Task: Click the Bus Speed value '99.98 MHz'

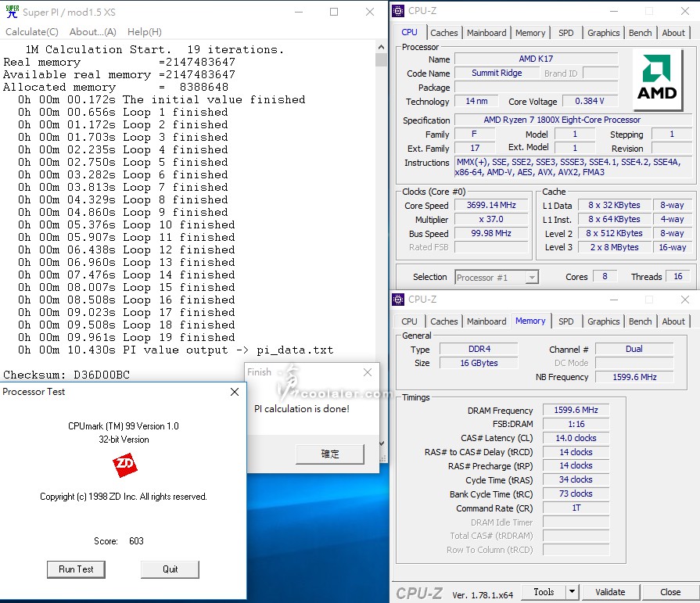Action: pyautogui.click(x=491, y=233)
